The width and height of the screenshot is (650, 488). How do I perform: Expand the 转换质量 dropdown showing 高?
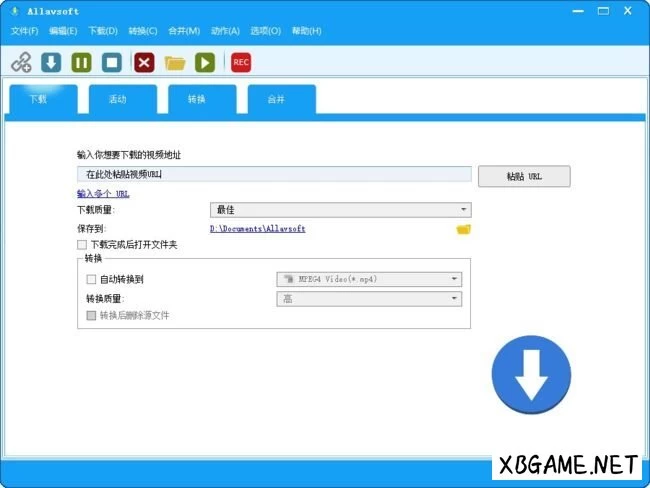tap(368, 298)
